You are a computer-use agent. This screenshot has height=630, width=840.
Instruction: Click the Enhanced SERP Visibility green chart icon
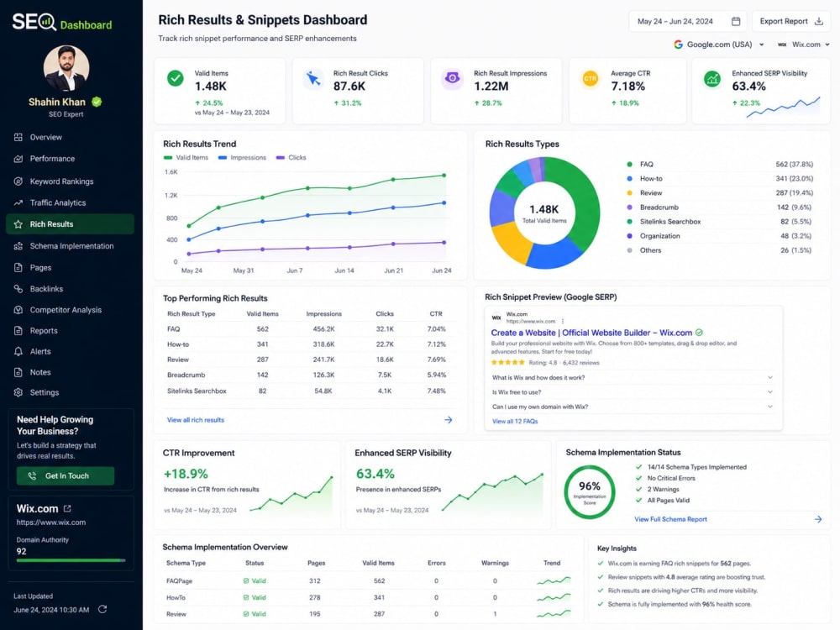click(712, 79)
